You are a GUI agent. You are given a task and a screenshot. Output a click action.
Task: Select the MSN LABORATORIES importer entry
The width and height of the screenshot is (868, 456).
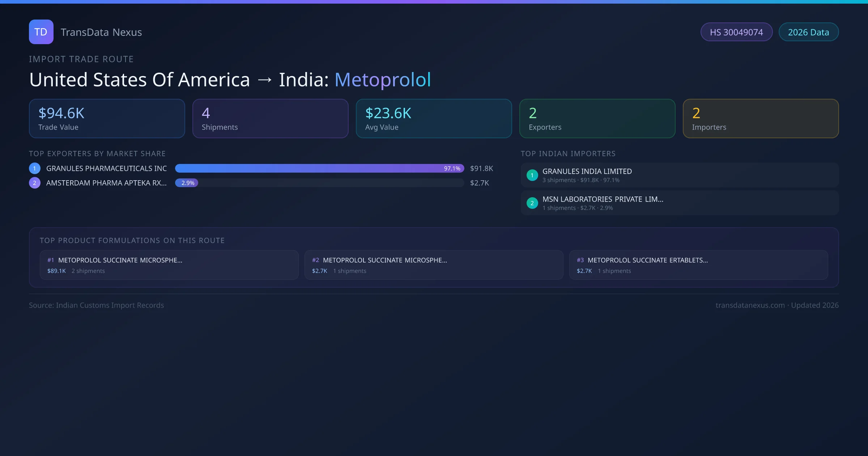[679, 203]
